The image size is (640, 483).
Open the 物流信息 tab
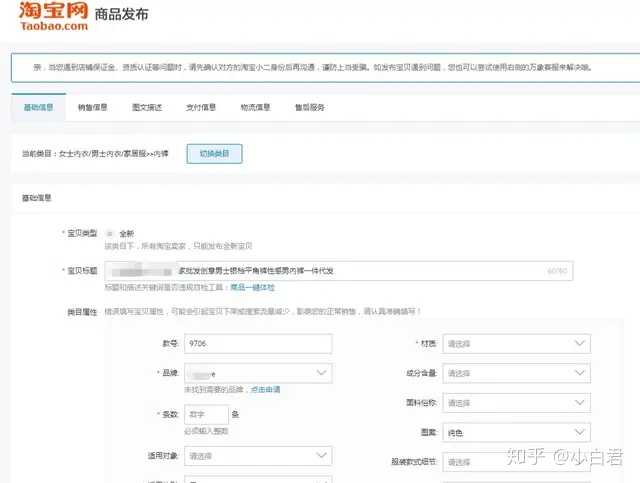tap(255, 107)
